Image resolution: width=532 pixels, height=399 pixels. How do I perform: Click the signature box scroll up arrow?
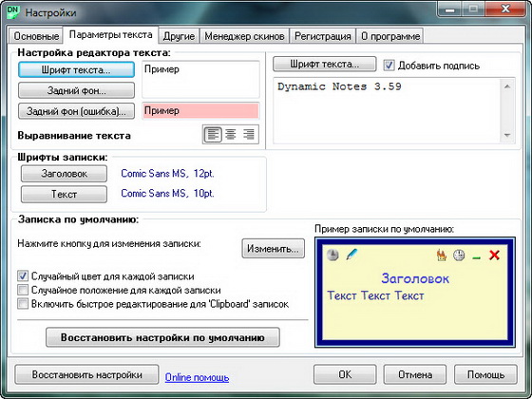[507, 86]
